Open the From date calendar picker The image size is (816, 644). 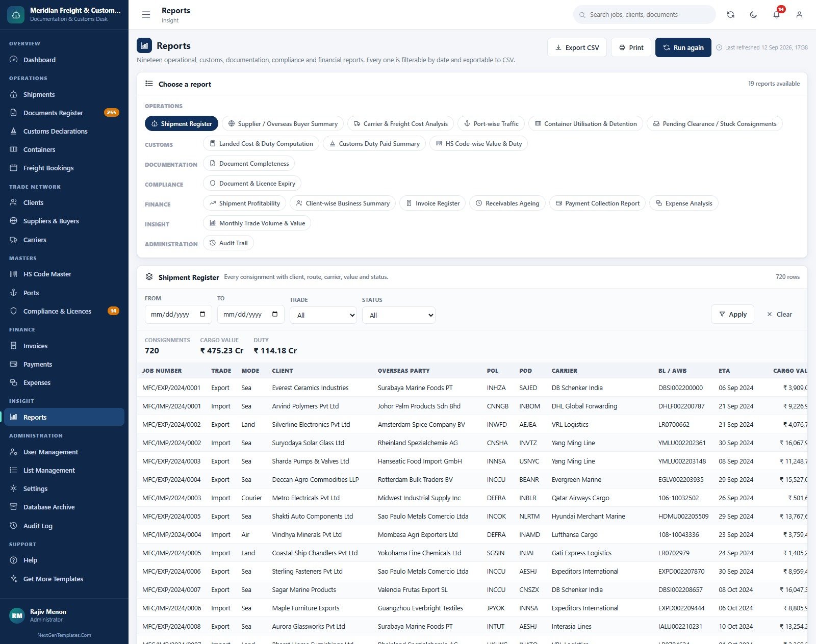coord(202,314)
